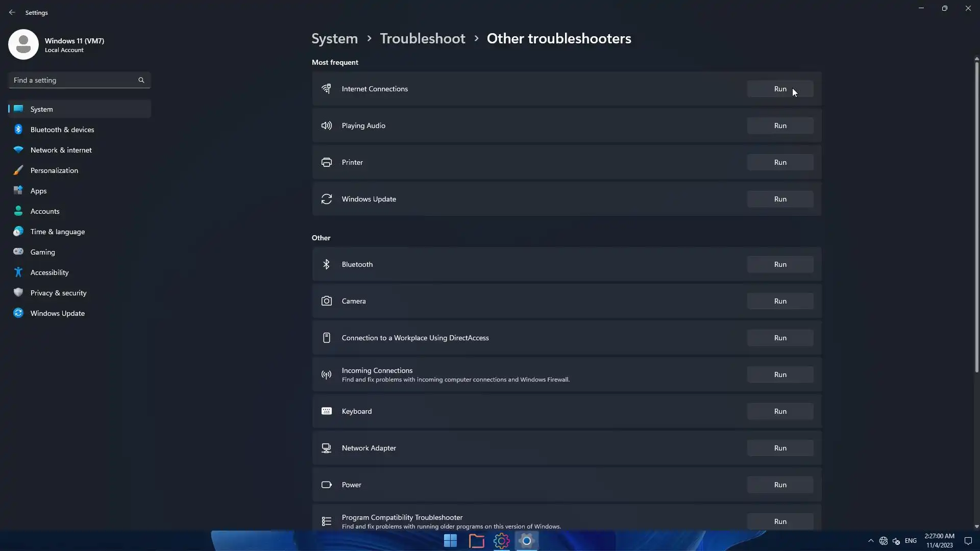
Task: Open Bluetooth & devices settings
Action: [x=62, y=130]
